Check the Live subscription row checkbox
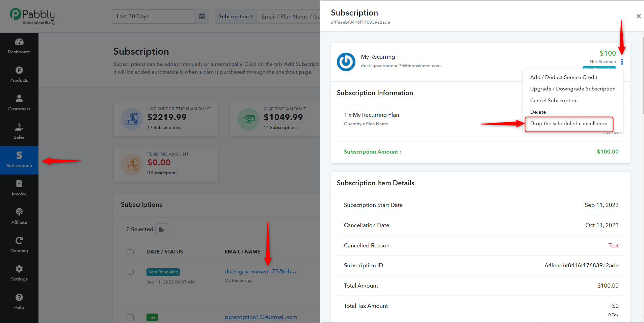This screenshot has width=644, height=323. 131,317
